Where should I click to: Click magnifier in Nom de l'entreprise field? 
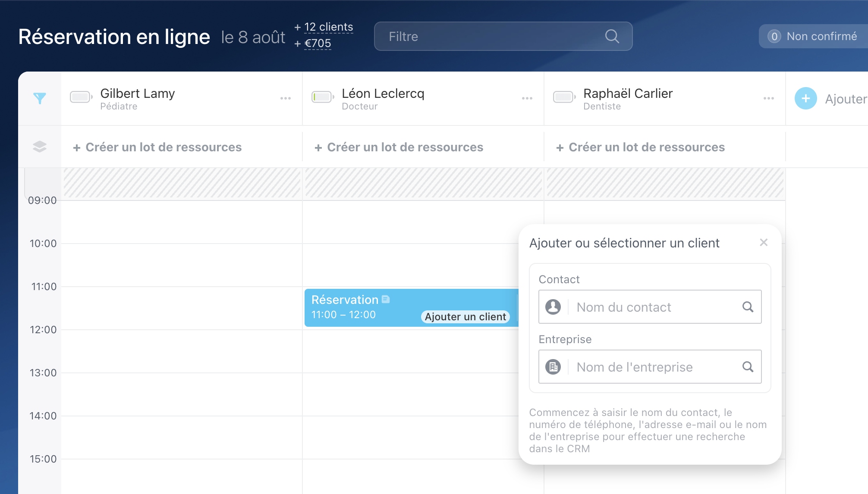pyautogui.click(x=748, y=367)
